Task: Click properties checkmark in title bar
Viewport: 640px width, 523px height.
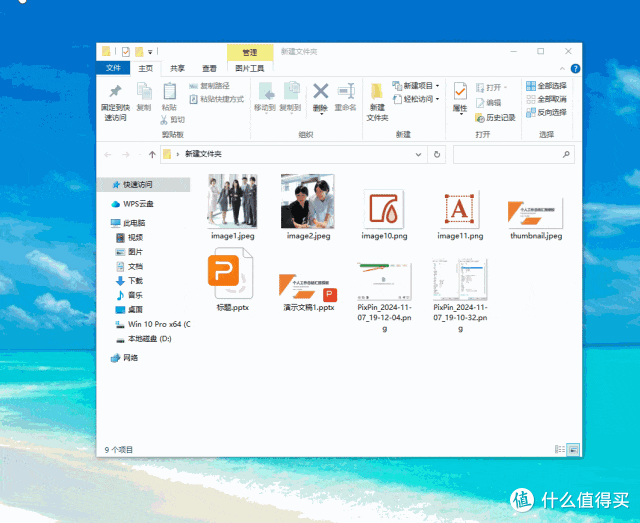Action: coord(126,51)
